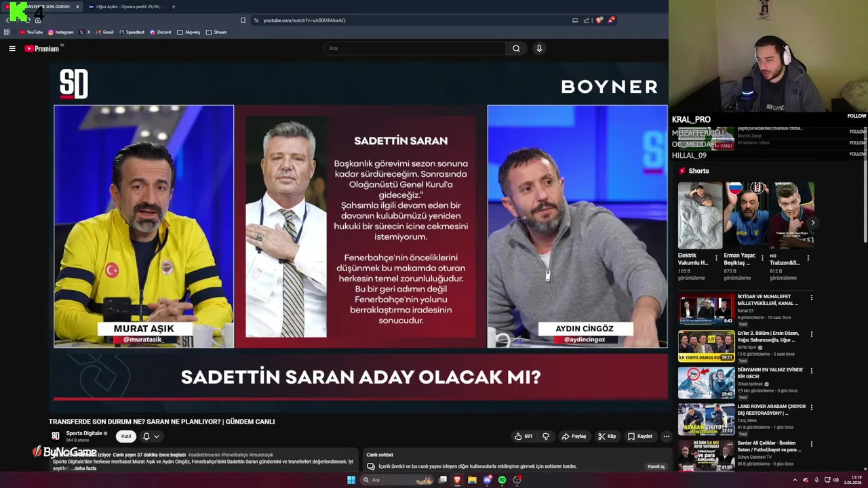Bookmark this page using address bar bookmark icon
Image resolution: width=868 pixels, height=488 pixels.
click(243, 20)
